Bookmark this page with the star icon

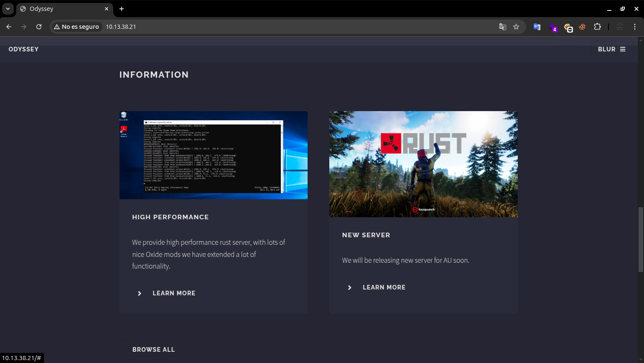[x=516, y=27]
